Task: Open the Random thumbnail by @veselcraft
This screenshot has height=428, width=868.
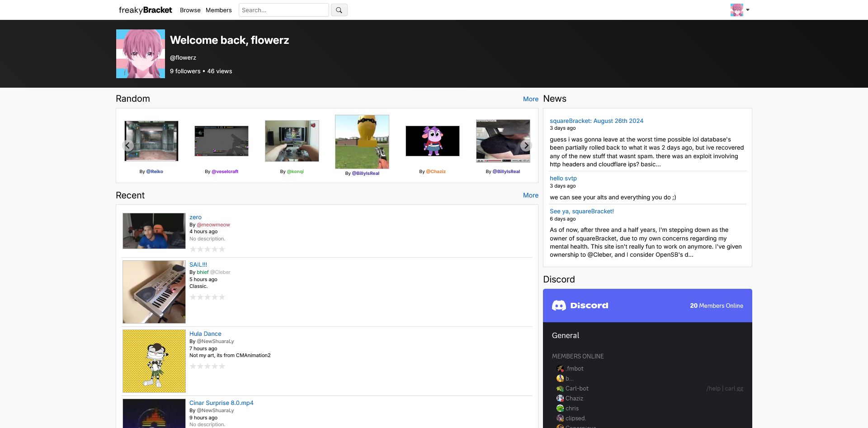Action: click(222, 141)
